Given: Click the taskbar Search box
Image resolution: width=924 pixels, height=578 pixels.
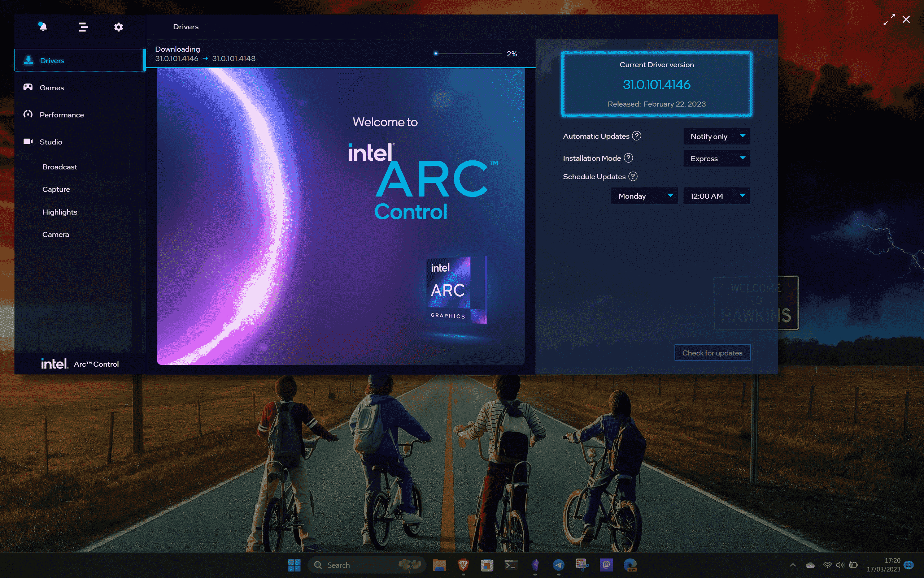Looking at the screenshot, I should [367, 565].
